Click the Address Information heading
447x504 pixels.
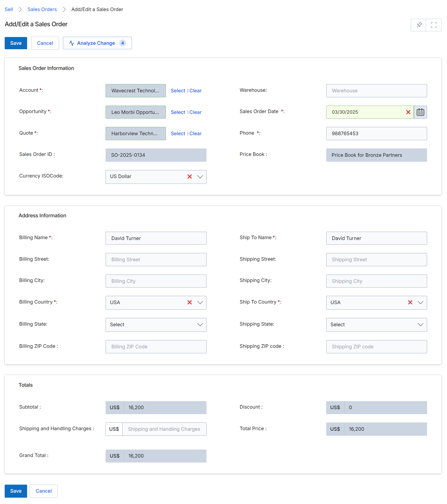42,216
